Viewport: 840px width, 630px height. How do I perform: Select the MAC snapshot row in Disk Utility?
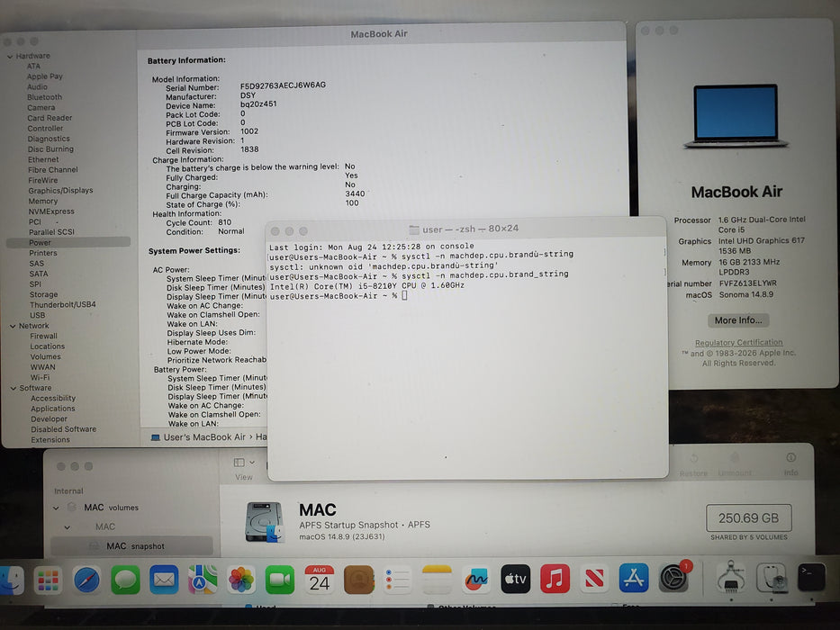pyautogui.click(x=131, y=546)
